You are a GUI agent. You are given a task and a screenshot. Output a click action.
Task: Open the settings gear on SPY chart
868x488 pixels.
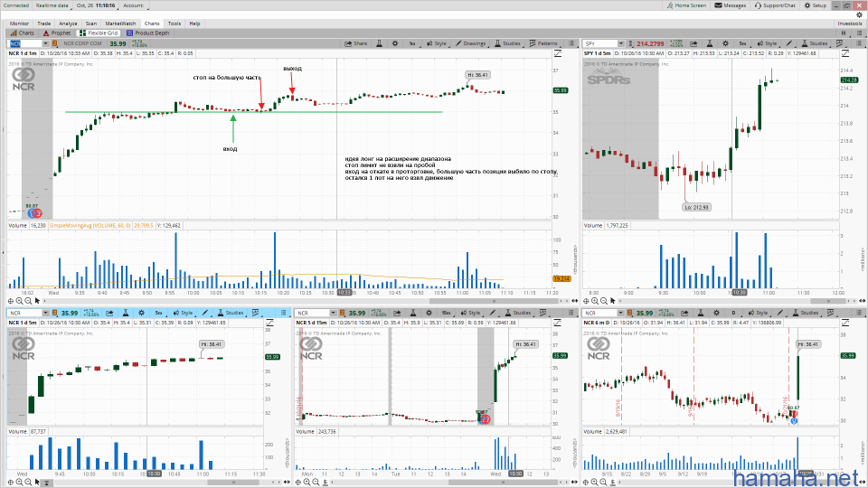(726, 43)
